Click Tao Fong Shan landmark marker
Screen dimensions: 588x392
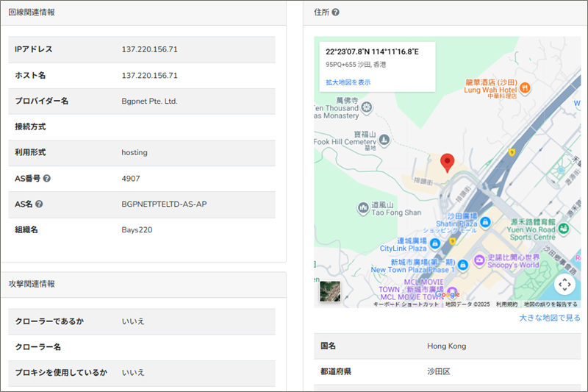(362, 208)
